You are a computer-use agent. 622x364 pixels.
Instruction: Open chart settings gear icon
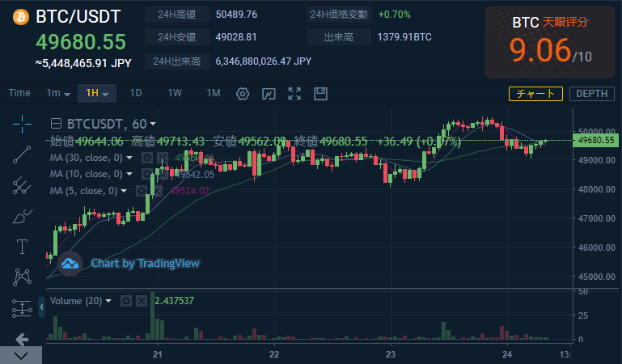tap(242, 93)
